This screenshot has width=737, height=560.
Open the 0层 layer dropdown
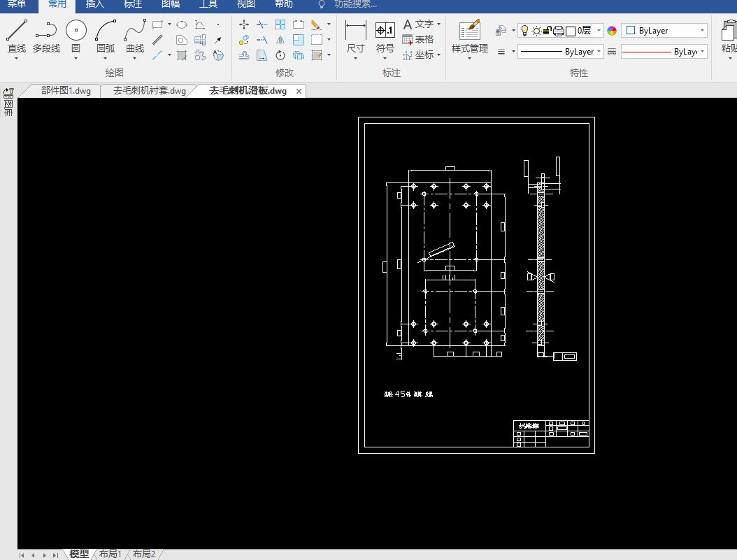[x=560, y=31]
